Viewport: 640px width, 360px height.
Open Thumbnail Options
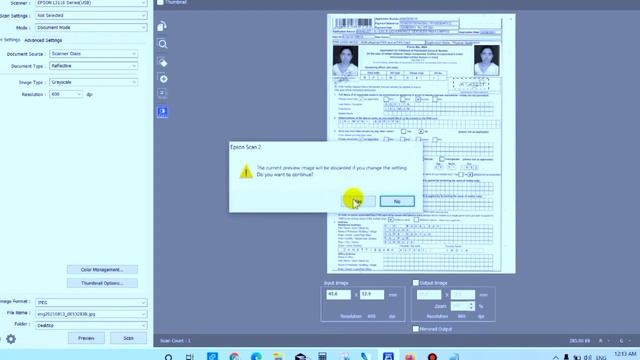pyautogui.click(x=102, y=283)
